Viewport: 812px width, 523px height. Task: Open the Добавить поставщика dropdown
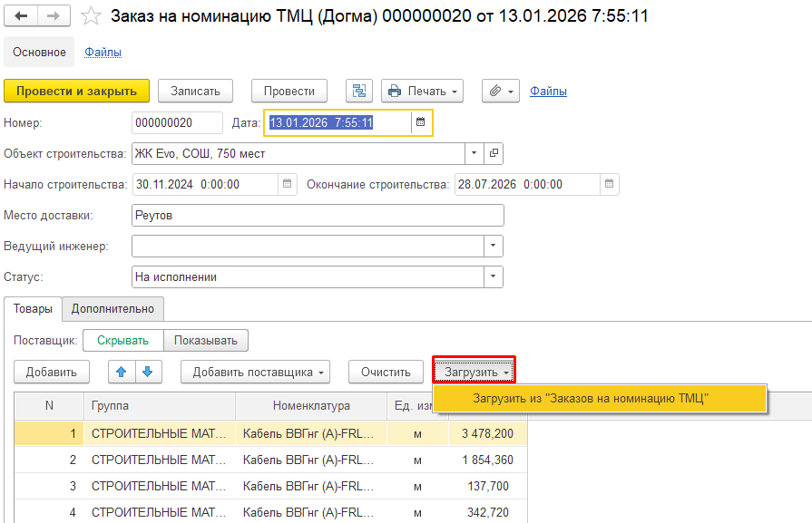coord(255,372)
